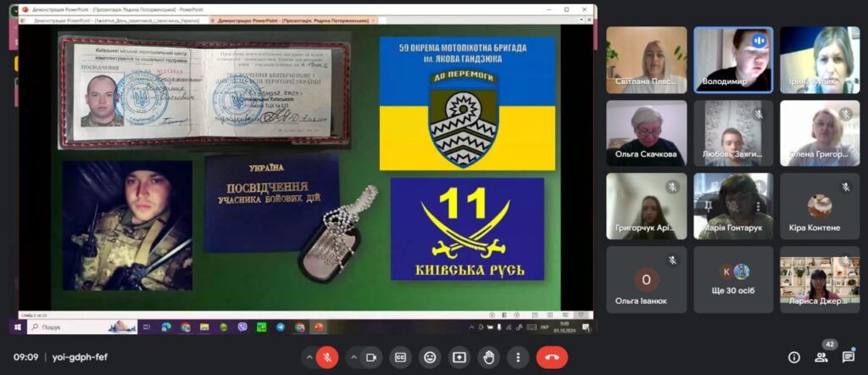Open the 'Ще 30 осіб' more participants tile
Screen dimensions: 868x375
(733, 280)
